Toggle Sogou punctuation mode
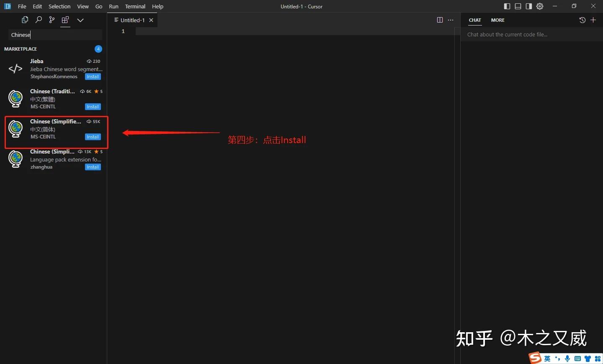This screenshot has width=603, height=364. [x=557, y=359]
